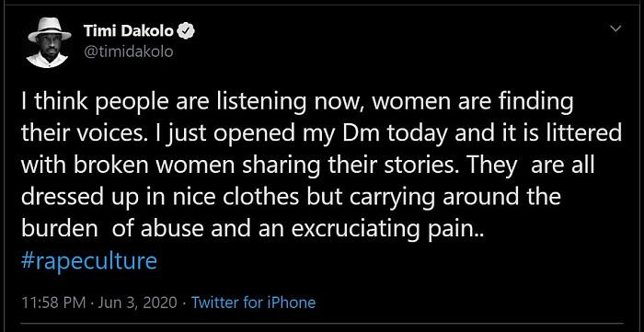Click tweet line starting 'with broken women'
The width and height of the screenshot is (644, 332).
coord(307,166)
